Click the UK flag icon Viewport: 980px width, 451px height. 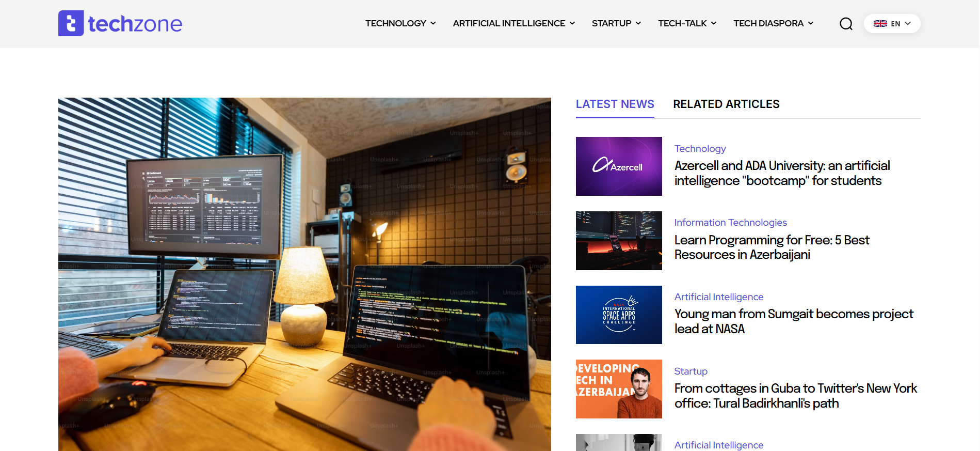(880, 24)
